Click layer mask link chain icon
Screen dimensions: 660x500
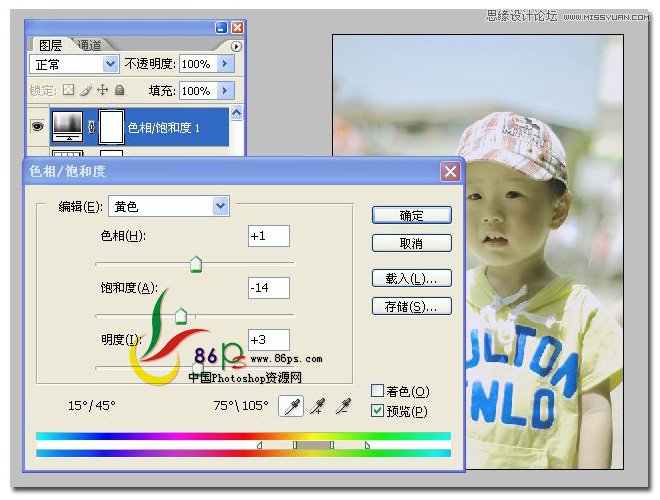(91, 128)
